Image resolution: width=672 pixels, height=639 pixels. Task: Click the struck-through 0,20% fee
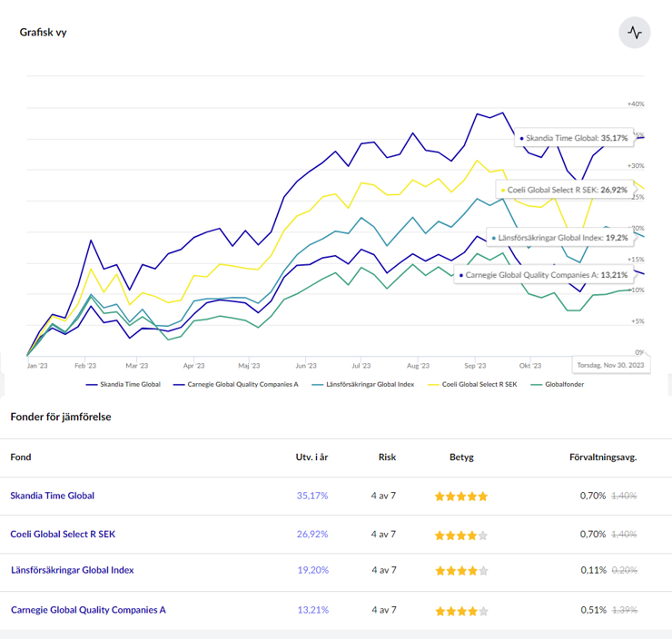(x=625, y=570)
